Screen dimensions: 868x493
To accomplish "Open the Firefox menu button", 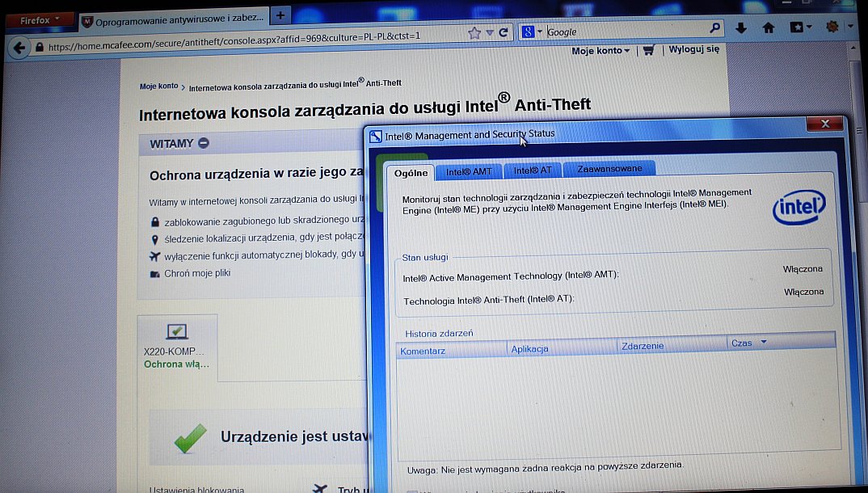I will point(39,20).
